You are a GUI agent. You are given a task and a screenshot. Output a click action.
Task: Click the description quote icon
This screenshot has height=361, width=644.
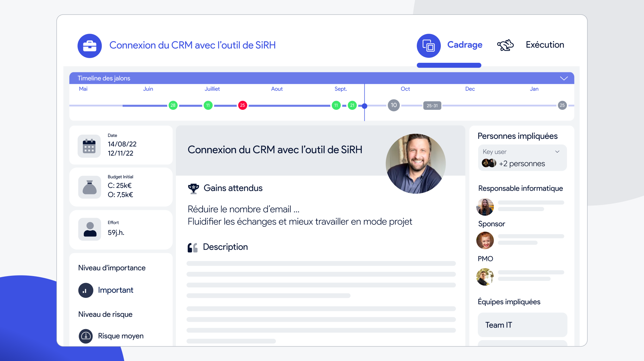193,246
